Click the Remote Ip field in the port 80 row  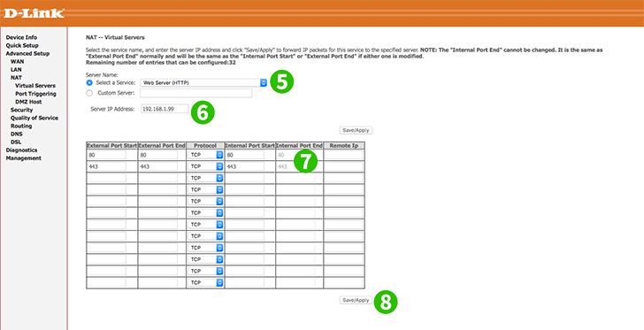pos(344,155)
